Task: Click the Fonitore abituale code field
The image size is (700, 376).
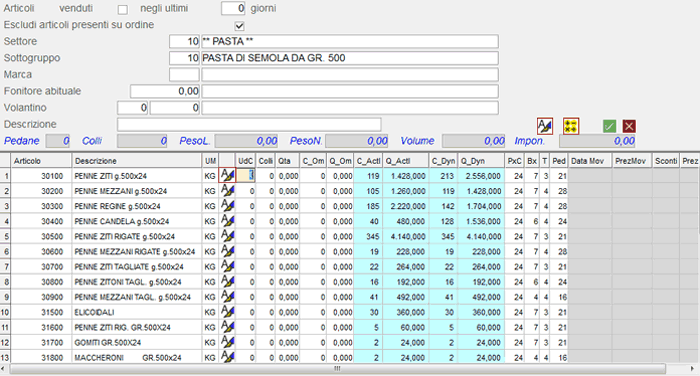Action: (165, 91)
